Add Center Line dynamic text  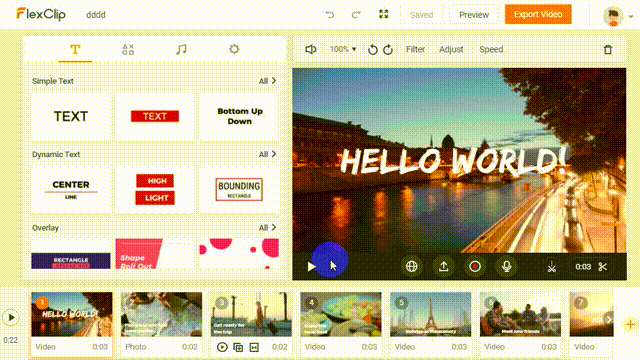[71, 189]
